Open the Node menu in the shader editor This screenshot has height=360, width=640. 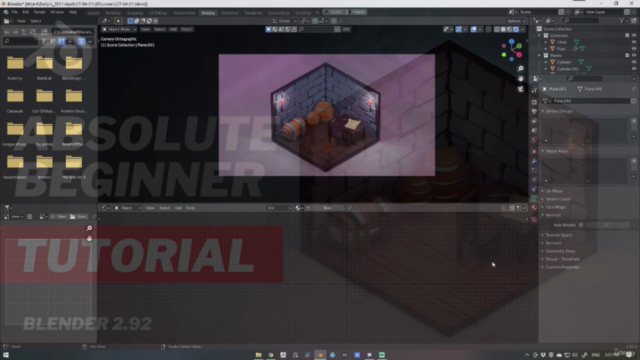point(191,208)
